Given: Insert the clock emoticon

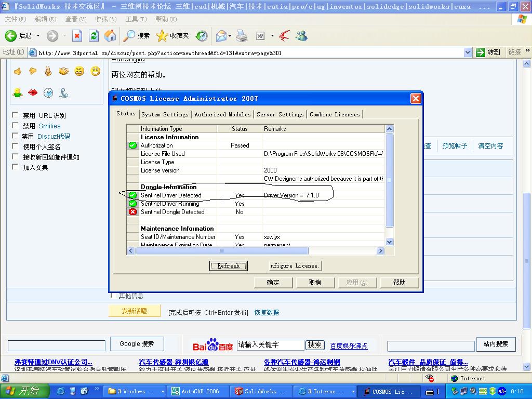Looking at the screenshot, I should pos(48,92).
